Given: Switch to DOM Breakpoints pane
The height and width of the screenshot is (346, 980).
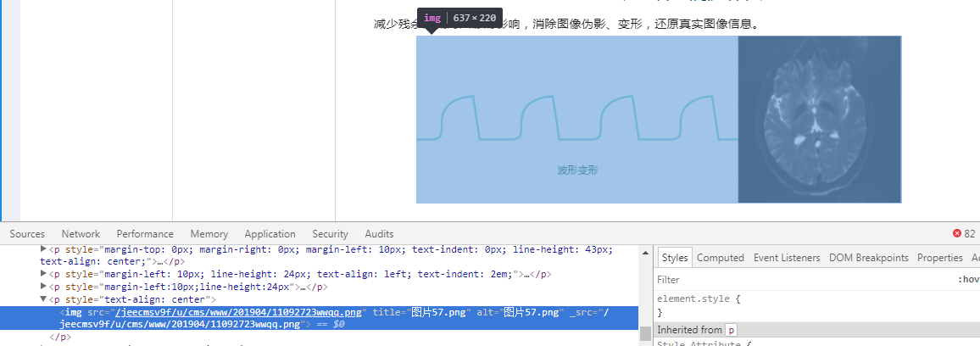Looking at the screenshot, I should pos(869,258).
